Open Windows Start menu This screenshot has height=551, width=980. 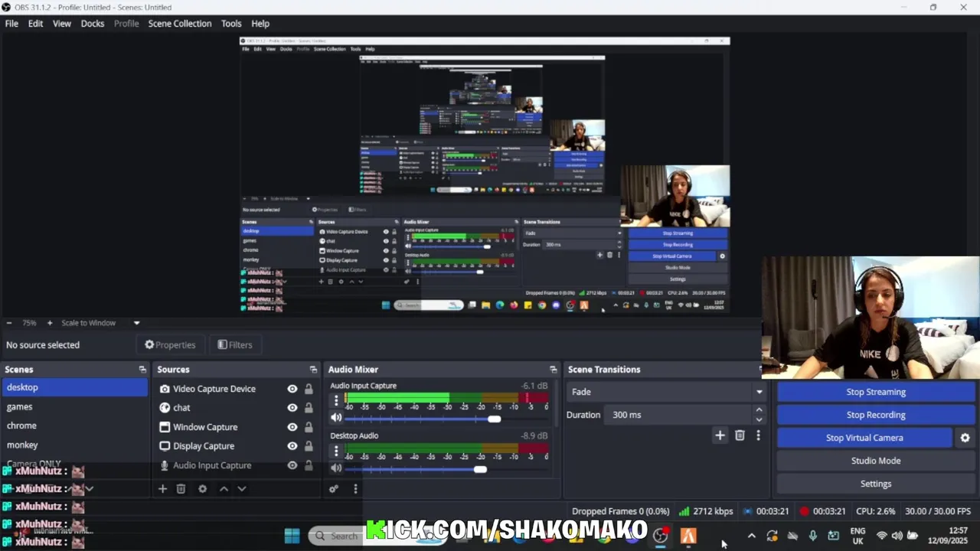pos(292,536)
